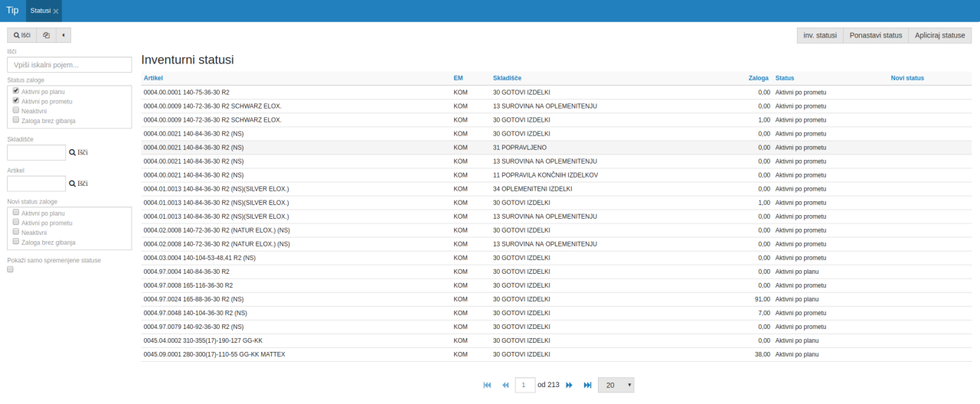Toggle Pokaži samo spremenjene statuse checkbox
Image resolution: width=980 pixels, height=404 pixels.
10,269
